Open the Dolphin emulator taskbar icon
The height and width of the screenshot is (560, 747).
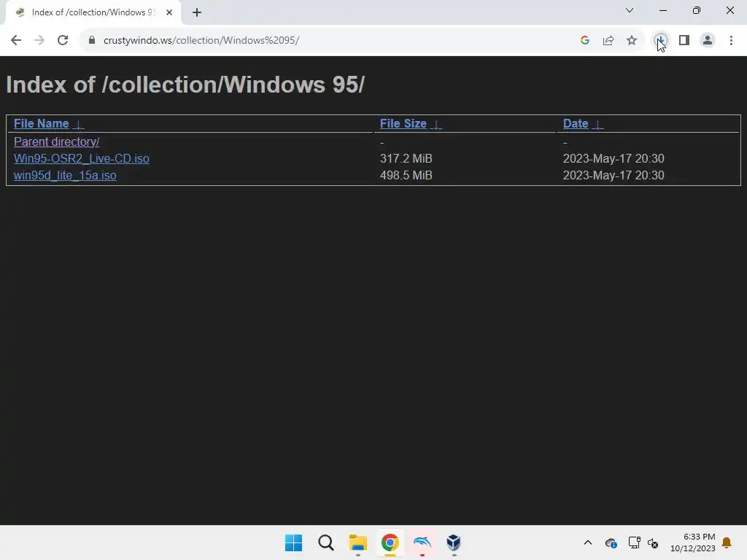tap(422, 542)
